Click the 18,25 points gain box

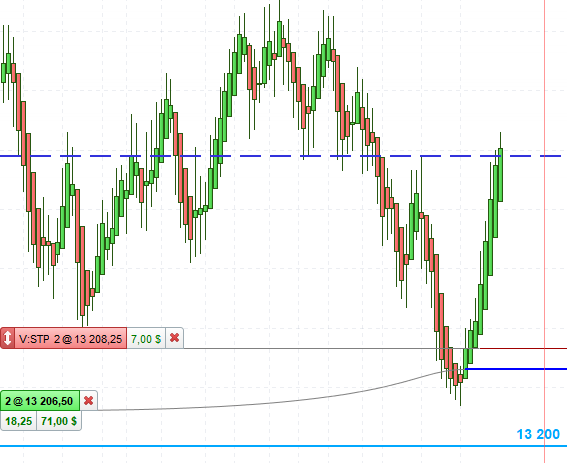18,421
